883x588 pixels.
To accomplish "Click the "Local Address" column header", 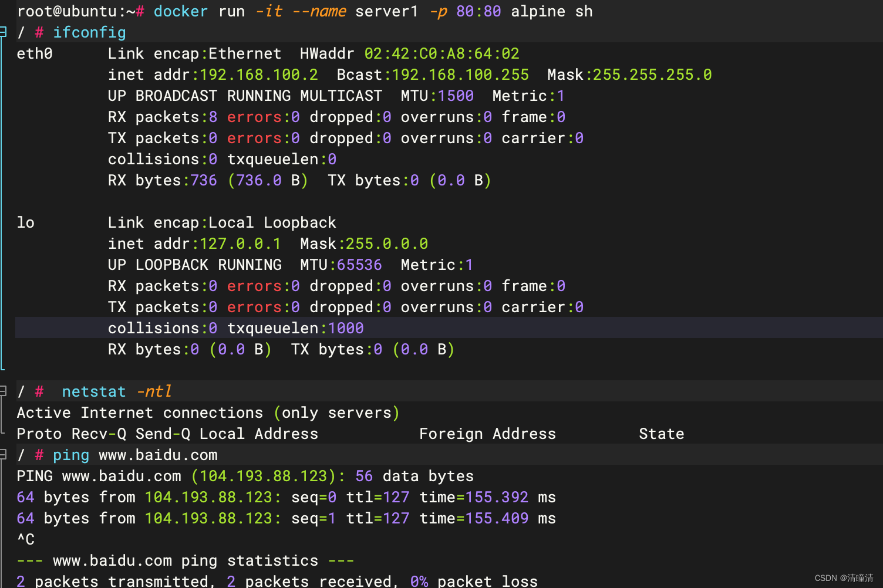I will pyautogui.click(x=259, y=434).
